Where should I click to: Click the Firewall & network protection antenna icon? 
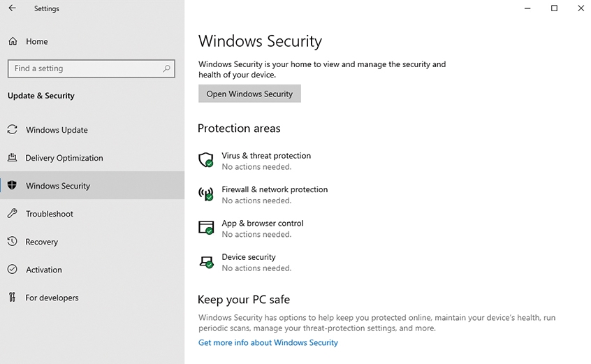click(206, 194)
